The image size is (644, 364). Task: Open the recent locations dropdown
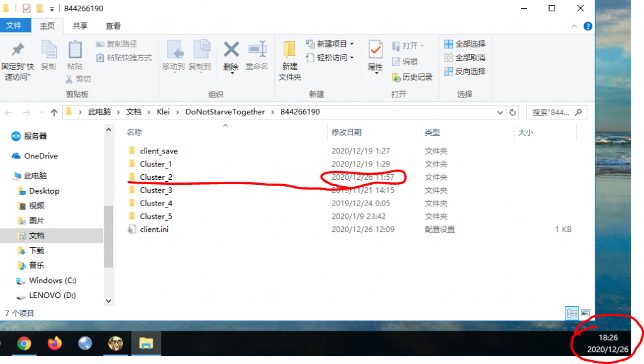pos(41,113)
